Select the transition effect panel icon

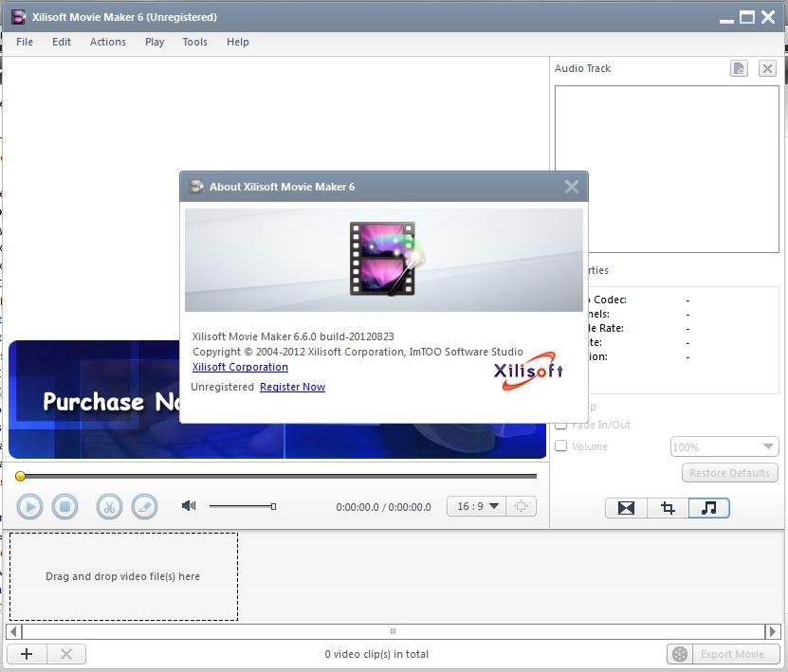tap(626, 508)
